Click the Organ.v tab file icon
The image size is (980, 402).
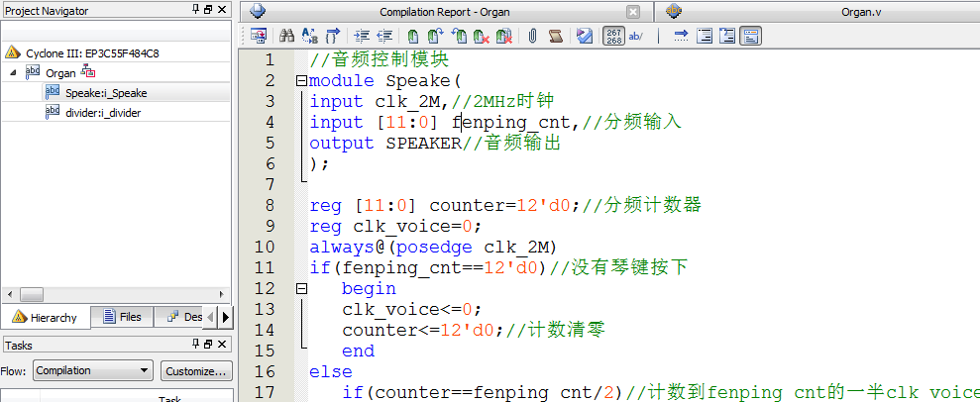click(x=674, y=11)
